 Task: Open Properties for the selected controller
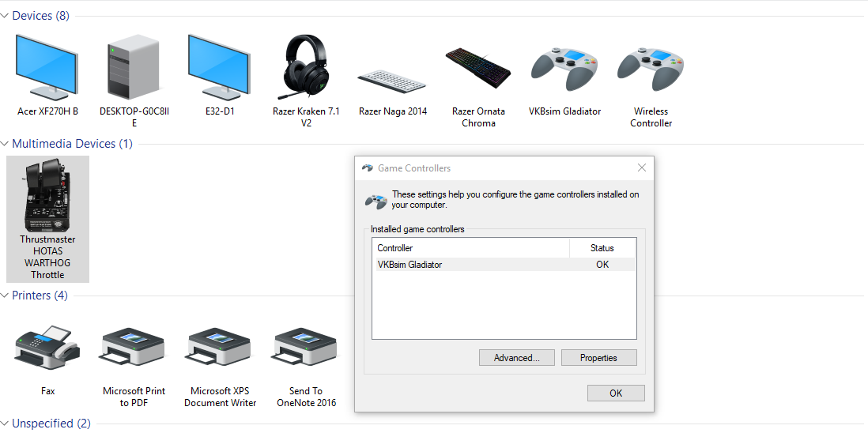[x=599, y=358]
